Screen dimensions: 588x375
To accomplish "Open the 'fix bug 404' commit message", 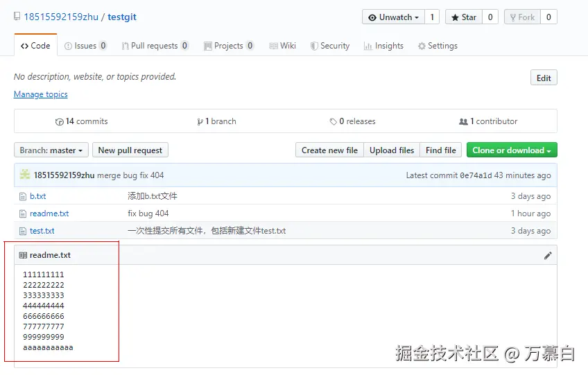I will [148, 213].
